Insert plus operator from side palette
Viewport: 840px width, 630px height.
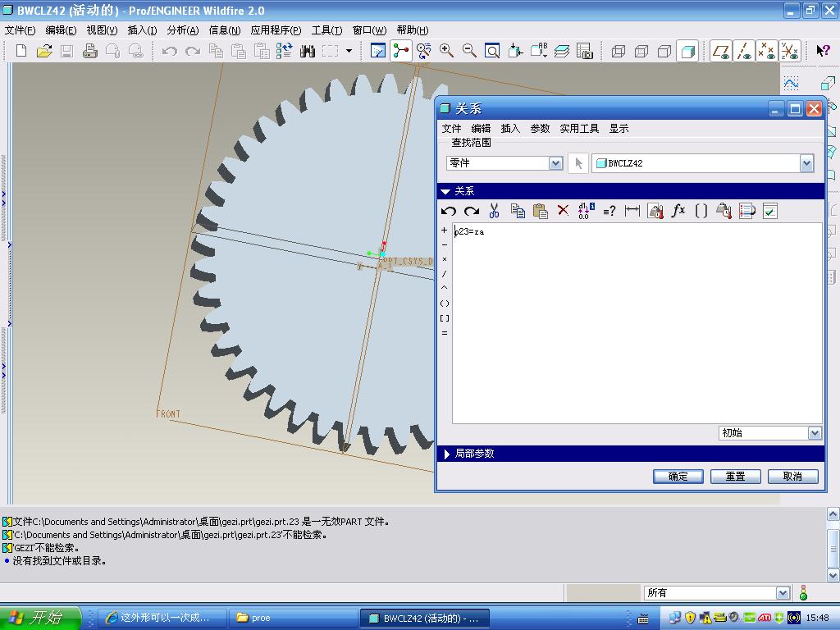(x=444, y=231)
